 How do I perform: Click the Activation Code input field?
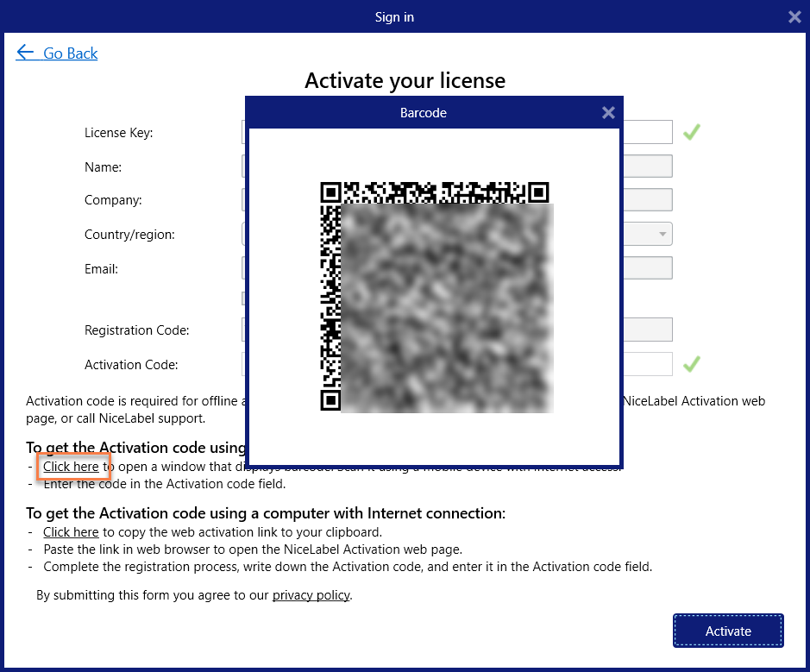pyautogui.click(x=647, y=363)
